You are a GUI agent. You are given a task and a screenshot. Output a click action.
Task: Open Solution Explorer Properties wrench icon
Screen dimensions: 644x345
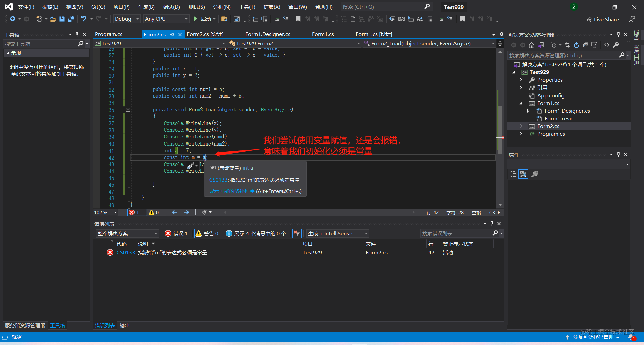pyautogui.click(x=616, y=45)
